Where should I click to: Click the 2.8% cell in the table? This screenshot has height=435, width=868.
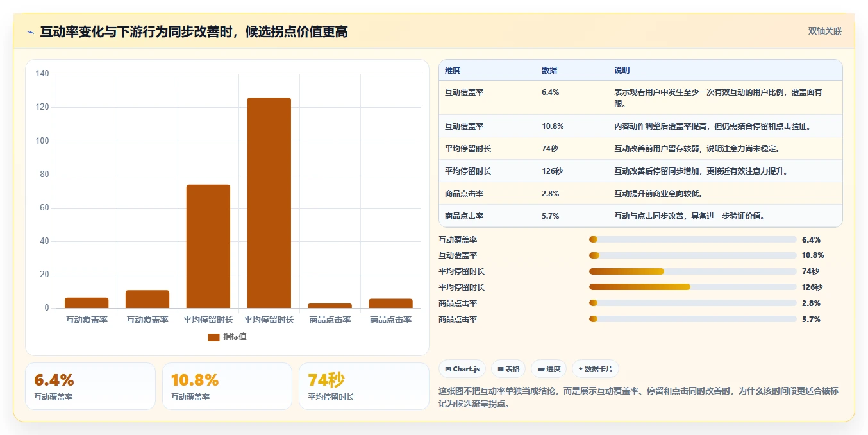tap(551, 194)
